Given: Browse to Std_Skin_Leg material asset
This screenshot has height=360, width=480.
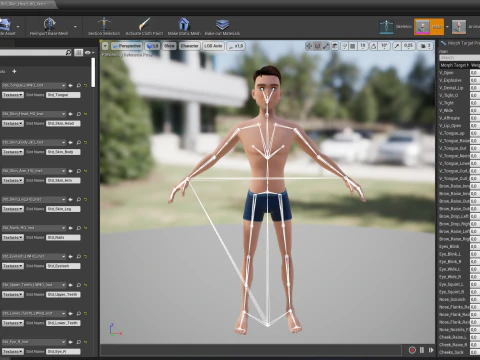Looking at the screenshot, I should 79,199.
